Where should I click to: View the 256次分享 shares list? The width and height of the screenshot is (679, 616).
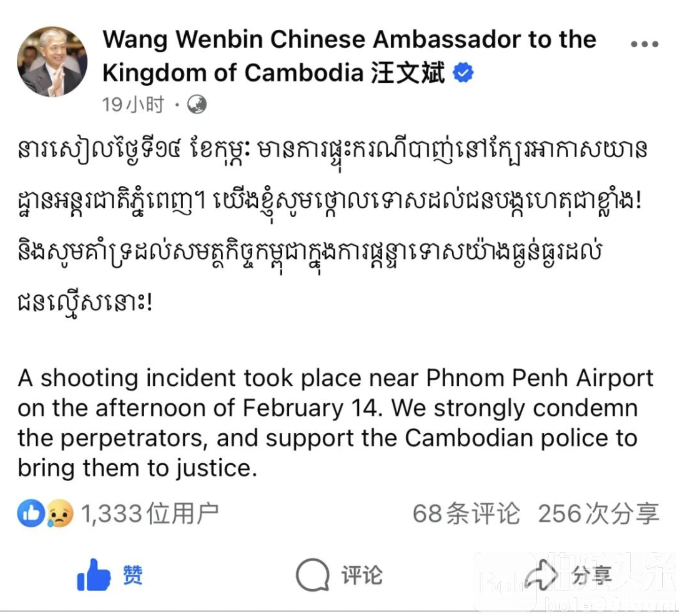[599, 514]
